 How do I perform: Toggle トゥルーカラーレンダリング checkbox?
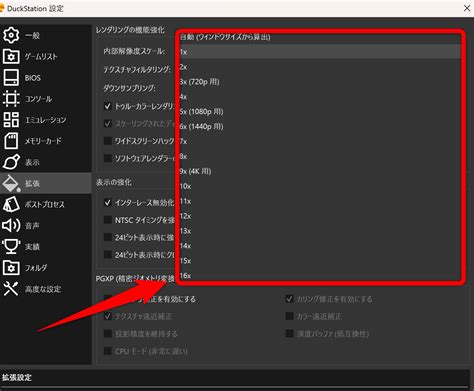tap(107, 106)
